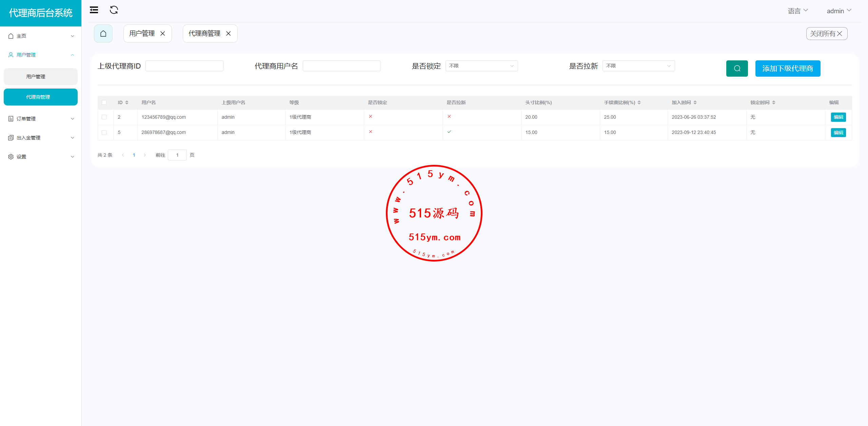Check the row for 286978687@qq.com
Viewport: 868px width, 426px height.
coord(104,133)
